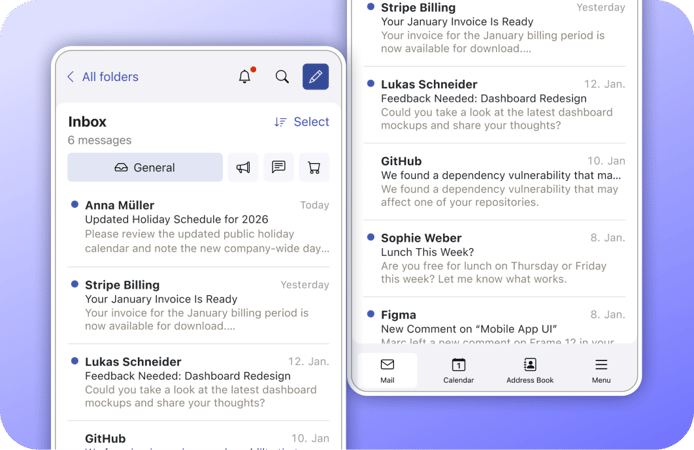Open Stripe Billing email in left phone
Image resolution: width=694 pixels, height=450 pixels.
pyautogui.click(x=199, y=305)
